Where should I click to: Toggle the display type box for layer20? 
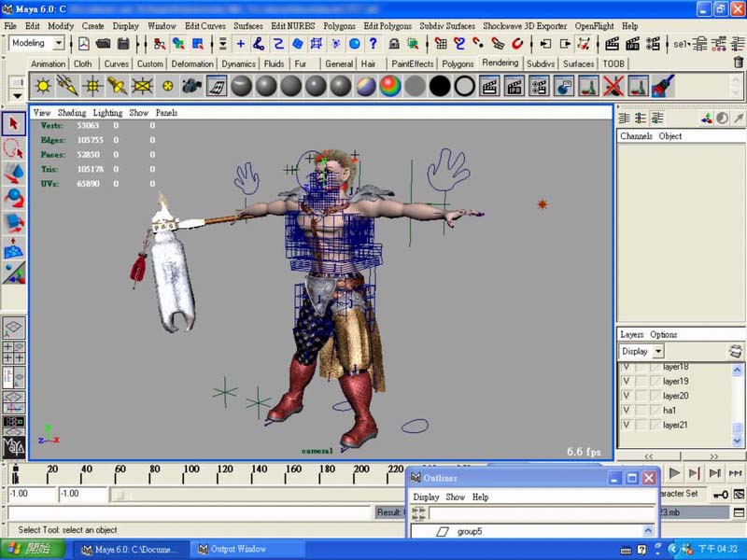(x=641, y=396)
